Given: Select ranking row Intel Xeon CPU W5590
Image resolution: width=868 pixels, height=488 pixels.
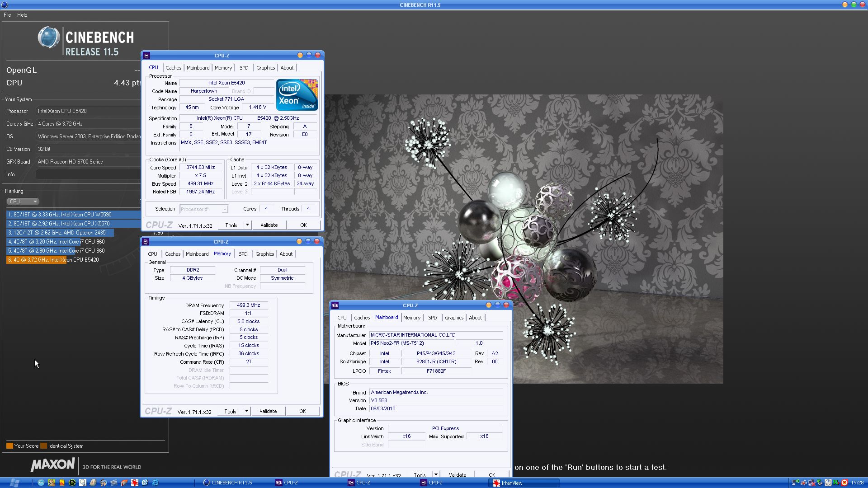Looking at the screenshot, I should click(x=73, y=215).
